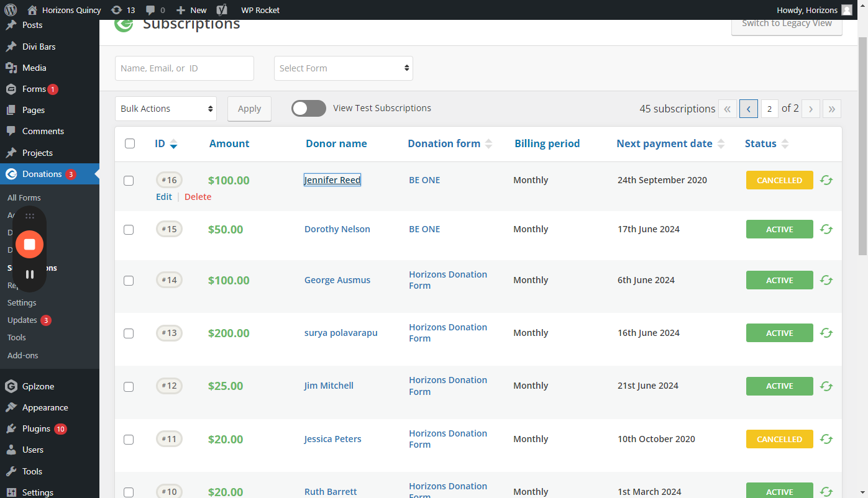Click the renewal icon for surya polavarapu row
Image resolution: width=868 pixels, height=498 pixels.
tap(826, 333)
